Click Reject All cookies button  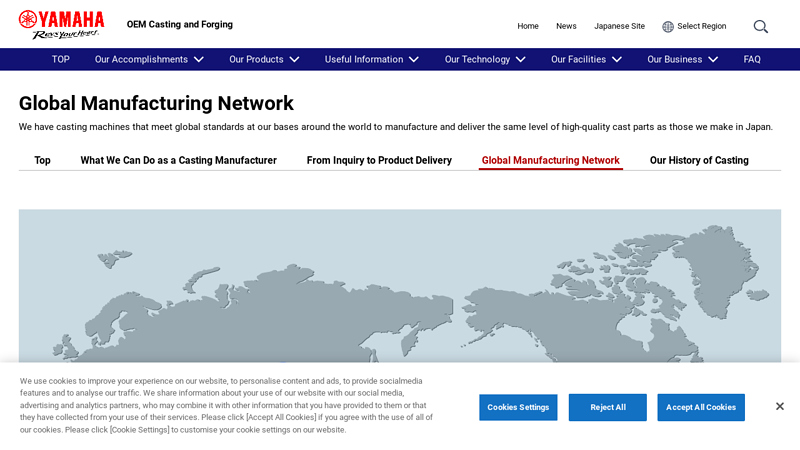pyautogui.click(x=608, y=407)
